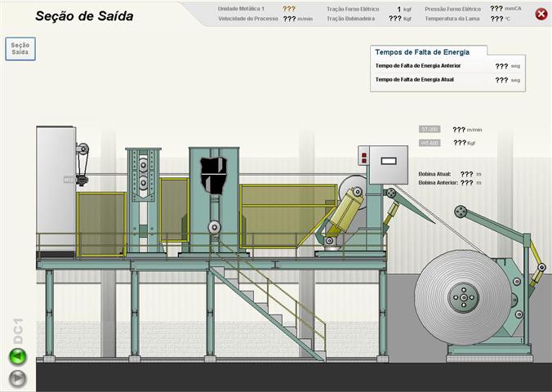Click the gray forward navigation arrow
Screen dimensions: 552x392
[18, 378]
